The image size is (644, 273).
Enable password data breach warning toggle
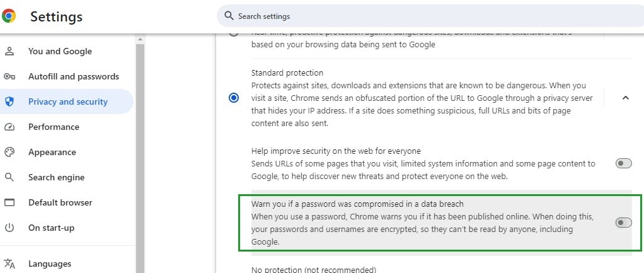click(623, 223)
